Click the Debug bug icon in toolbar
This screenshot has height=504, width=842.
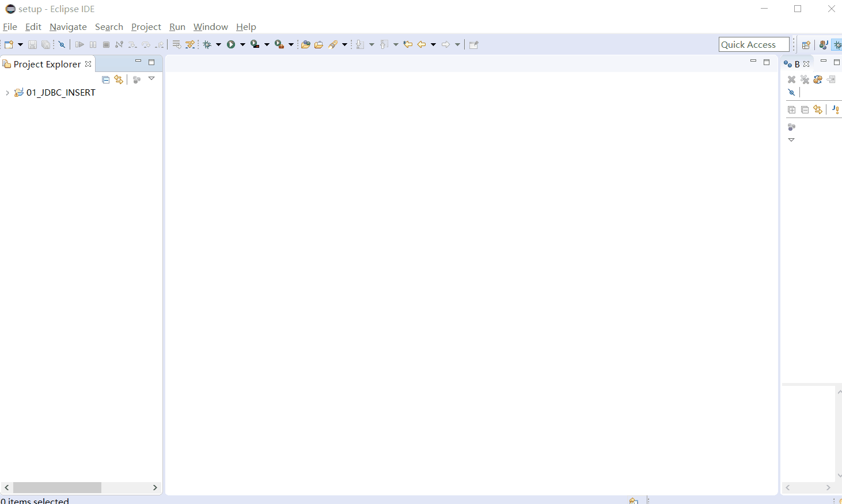tap(207, 44)
